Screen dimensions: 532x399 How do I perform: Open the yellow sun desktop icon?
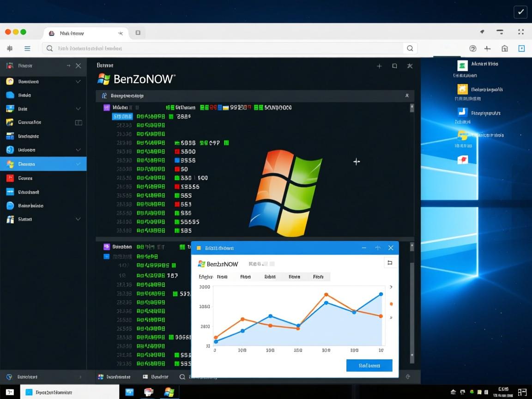coord(462,90)
